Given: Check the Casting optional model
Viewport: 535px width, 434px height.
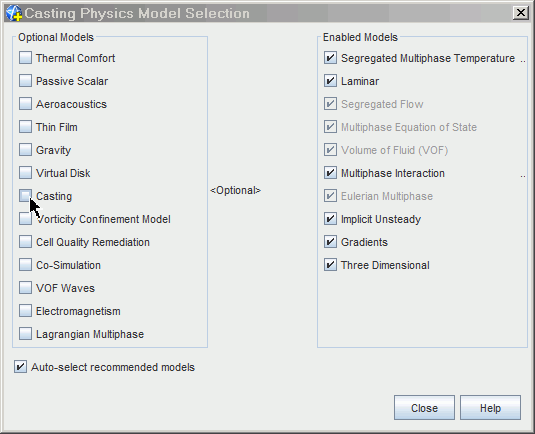Looking at the screenshot, I should click(26, 196).
